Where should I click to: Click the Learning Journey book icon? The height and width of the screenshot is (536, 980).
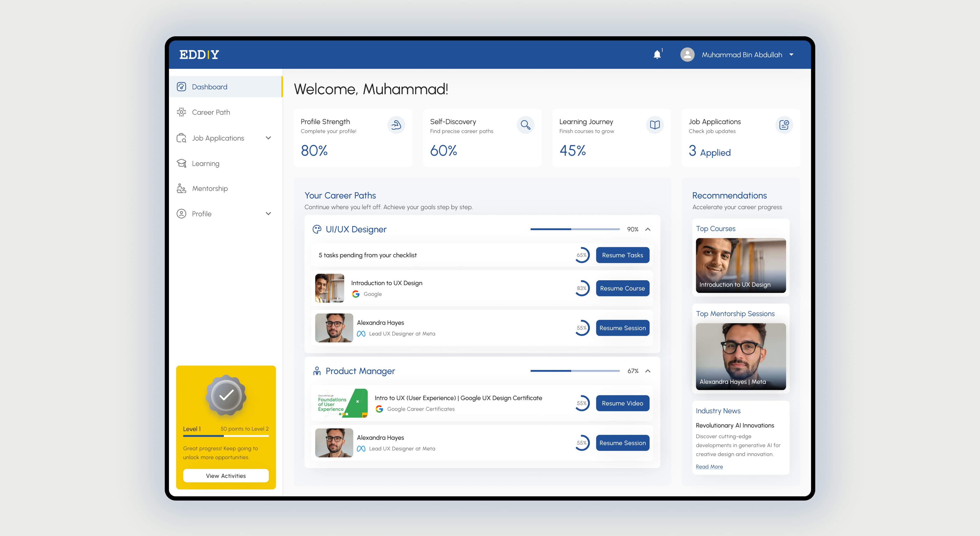tap(655, 125)
